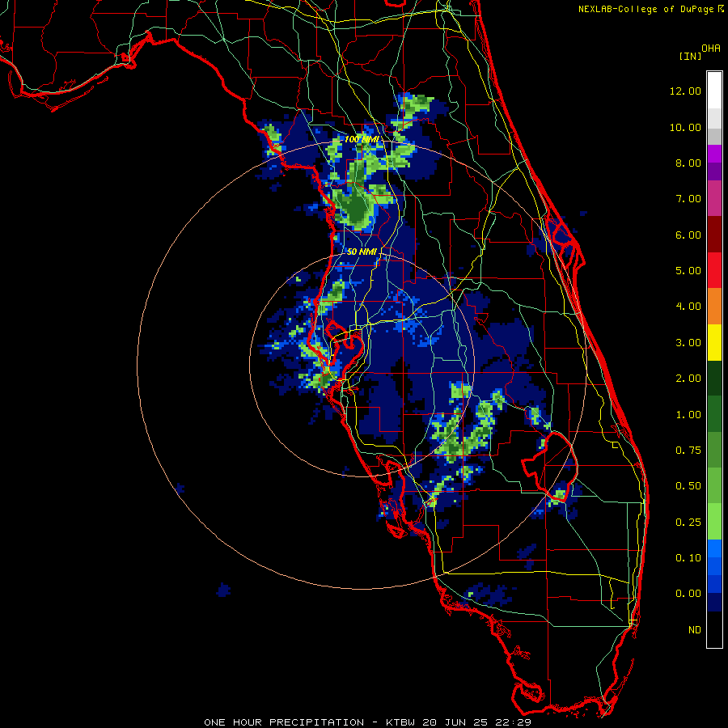Click the 5.00 legend value
Image resolution: width=728 pixels, height=728 pixels.
[688, 271]
